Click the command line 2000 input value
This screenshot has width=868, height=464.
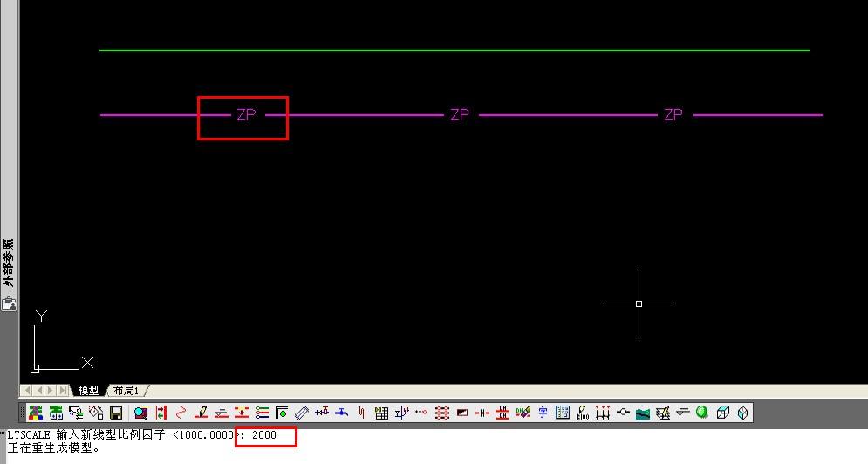[264, 435]
